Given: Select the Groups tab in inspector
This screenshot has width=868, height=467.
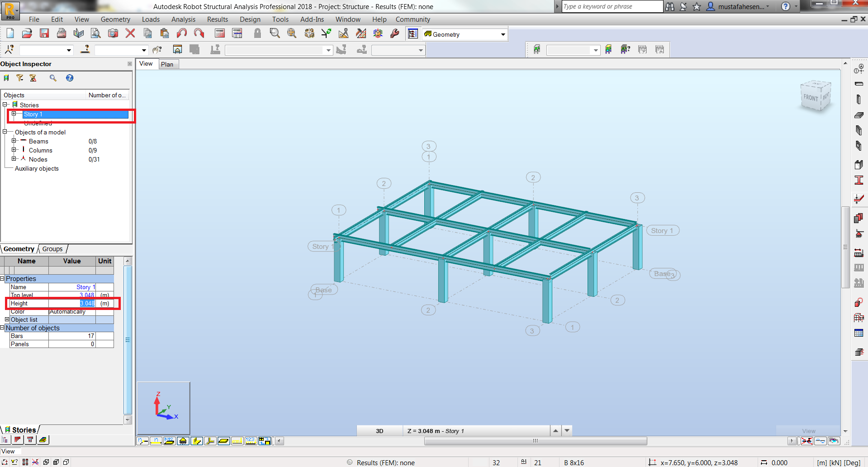Looking at the screenshot, I should point(52,249).
